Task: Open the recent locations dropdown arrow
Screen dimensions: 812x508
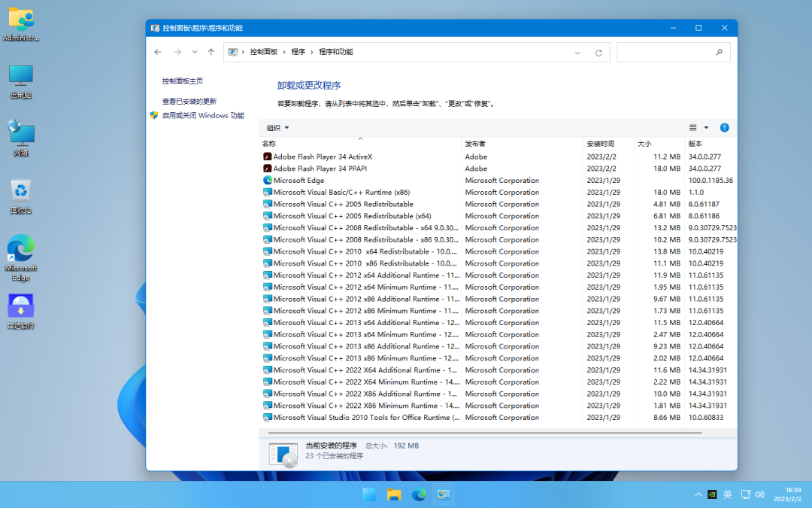Action: tap(195, 52)
